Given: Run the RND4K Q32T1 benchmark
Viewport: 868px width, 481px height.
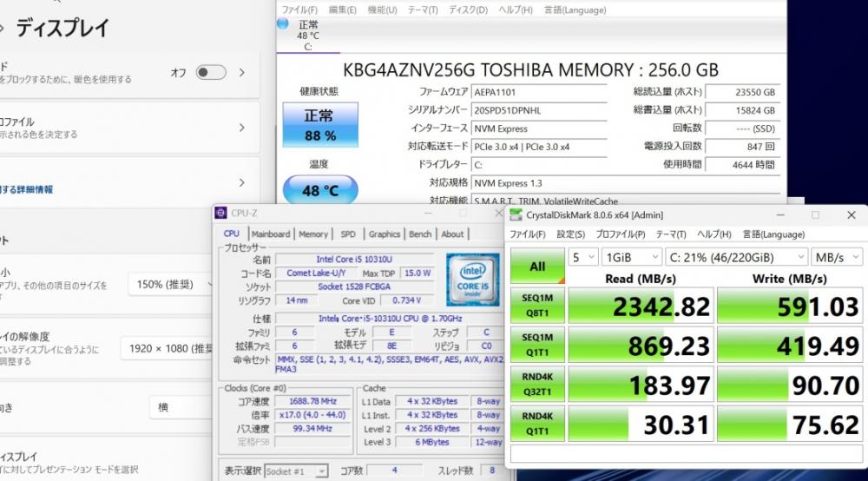Looking at the screenshot, I should point(537,384).
